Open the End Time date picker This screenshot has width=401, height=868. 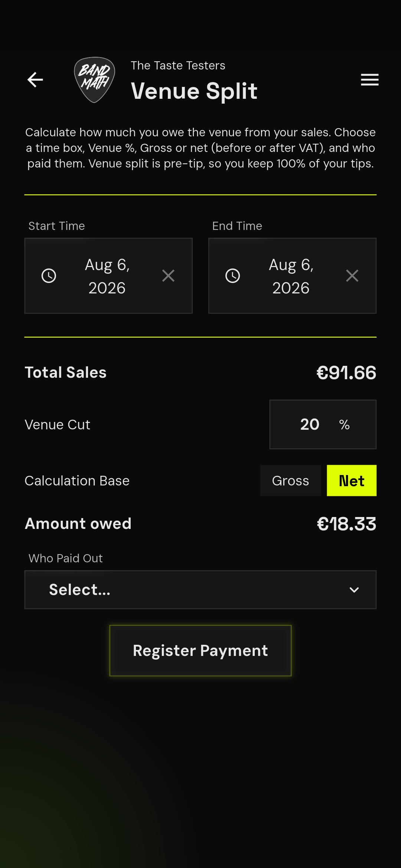click(293, 276)
